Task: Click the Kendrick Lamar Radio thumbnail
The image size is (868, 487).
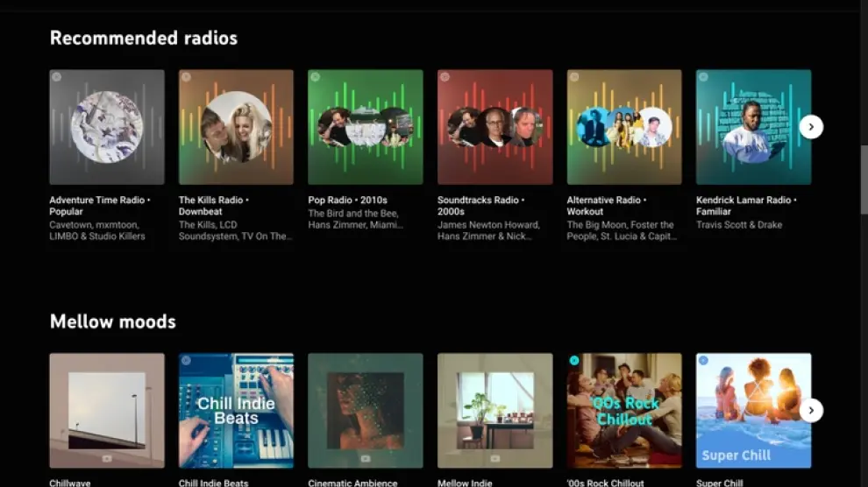Action: pyautogui.click(x=753, y=127)
